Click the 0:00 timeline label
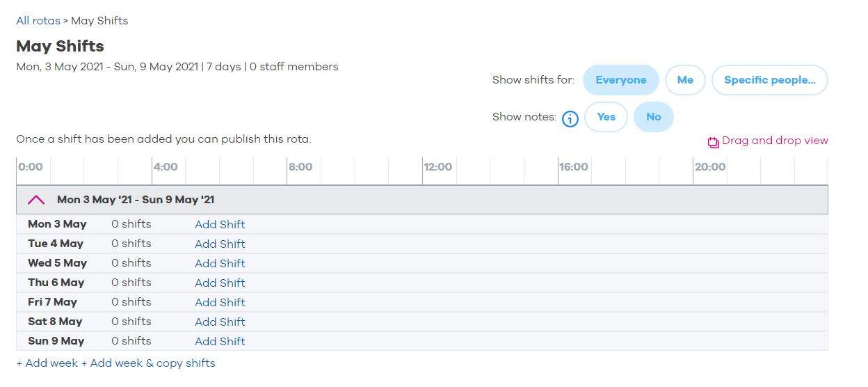This screenshot has height=387, width=868. [x=31, y=167]
